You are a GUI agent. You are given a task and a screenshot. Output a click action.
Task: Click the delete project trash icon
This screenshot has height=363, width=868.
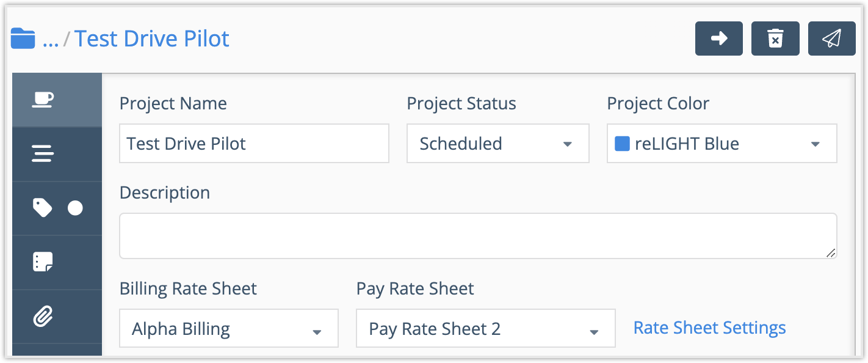click(775, 38)
